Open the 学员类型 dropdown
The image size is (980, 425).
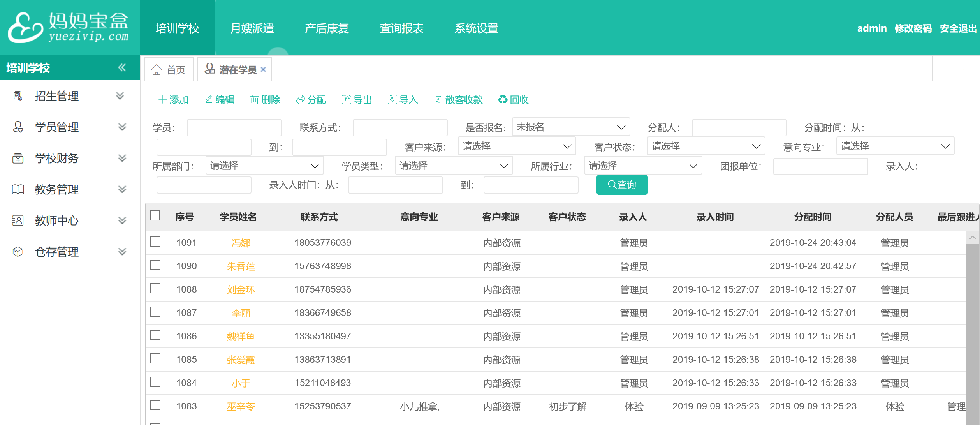(x=454, y=166)
